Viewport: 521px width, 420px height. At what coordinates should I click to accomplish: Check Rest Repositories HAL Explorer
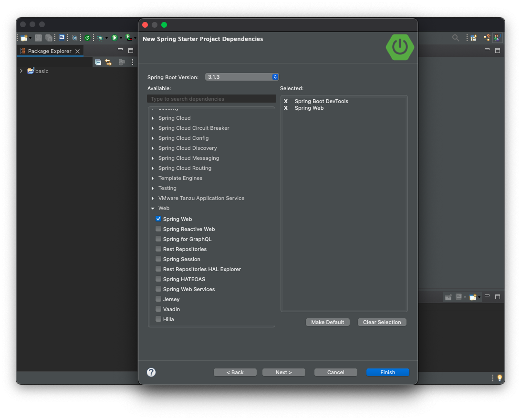click(158, 269)
